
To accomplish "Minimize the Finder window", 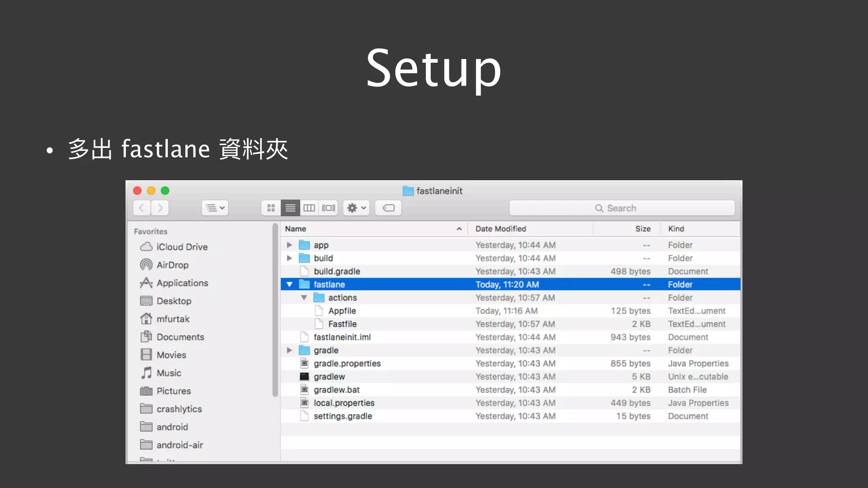I will [x=151, y=191].
